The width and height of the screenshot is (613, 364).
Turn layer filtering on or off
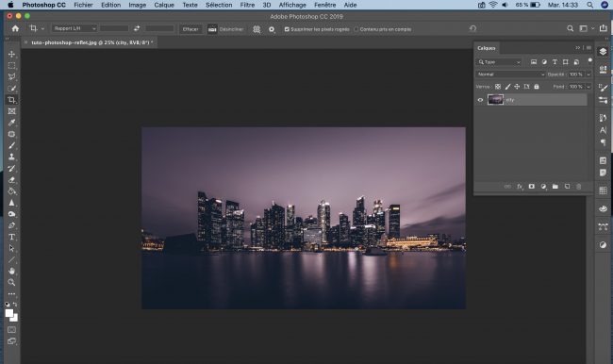coord(590,60)
